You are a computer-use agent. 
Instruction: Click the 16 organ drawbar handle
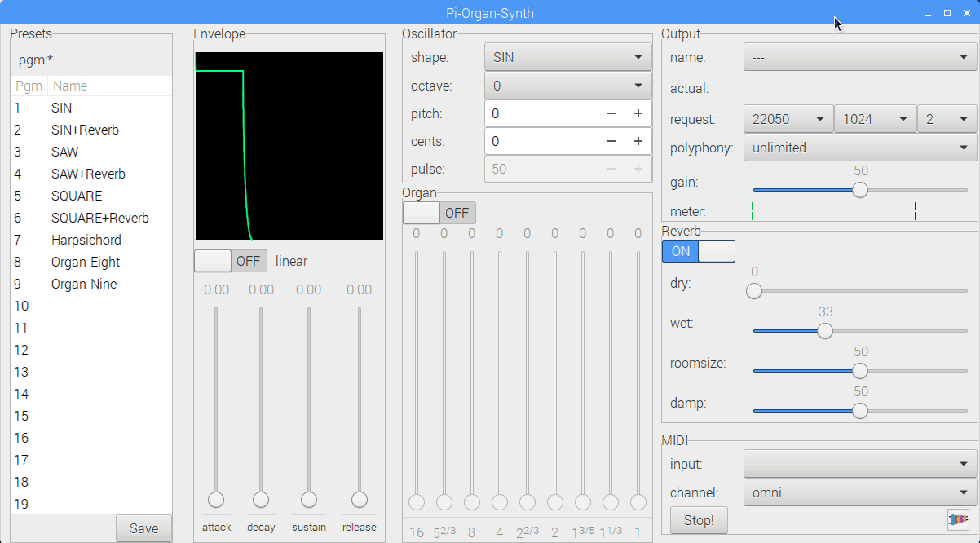[x=417, y=501]
